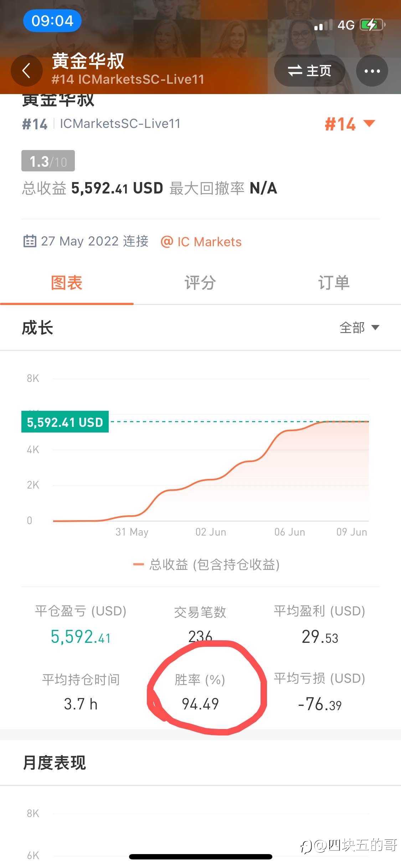Open the 全部 time range dropdown
Screen dimensions: 401x868
359,327
